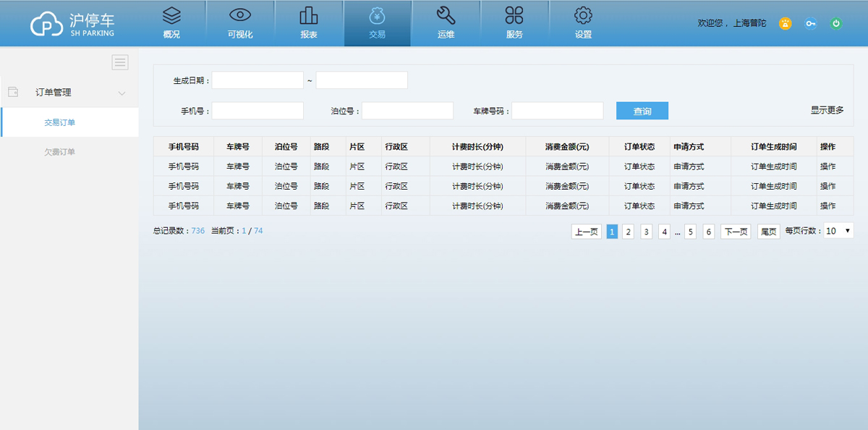Image resolution: width=868 pixels, height=430 pixels.
Task: Switch to the 报表 tab label
Action: coord(309,34)
